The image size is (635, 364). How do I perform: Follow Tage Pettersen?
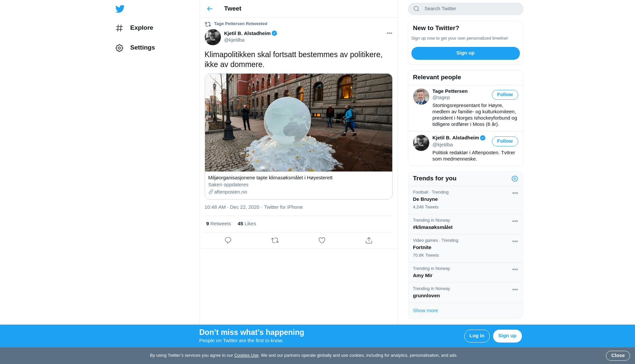505,95
